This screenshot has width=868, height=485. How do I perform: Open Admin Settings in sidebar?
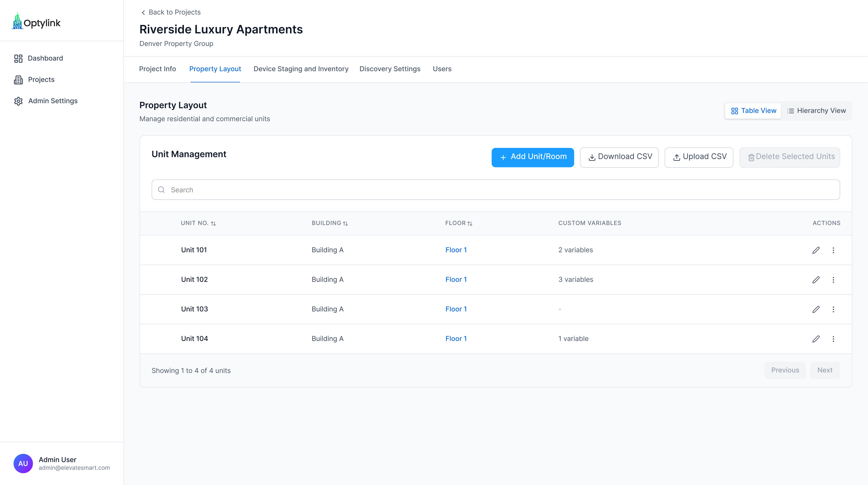tap(46, 101)
